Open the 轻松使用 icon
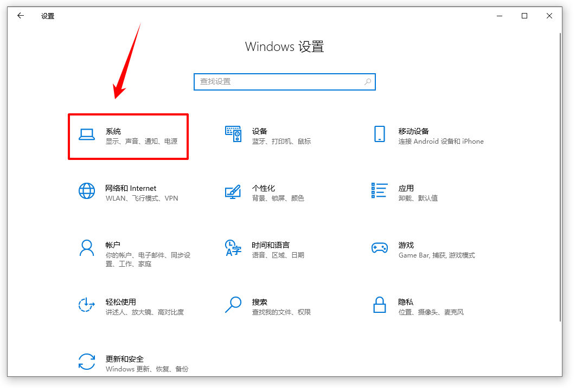Screen dimensions: 576x392 click(x=87, y=305)
